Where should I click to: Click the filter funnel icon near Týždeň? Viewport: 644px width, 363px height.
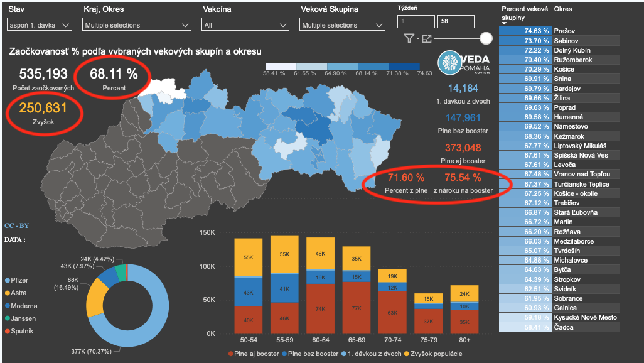409,39
